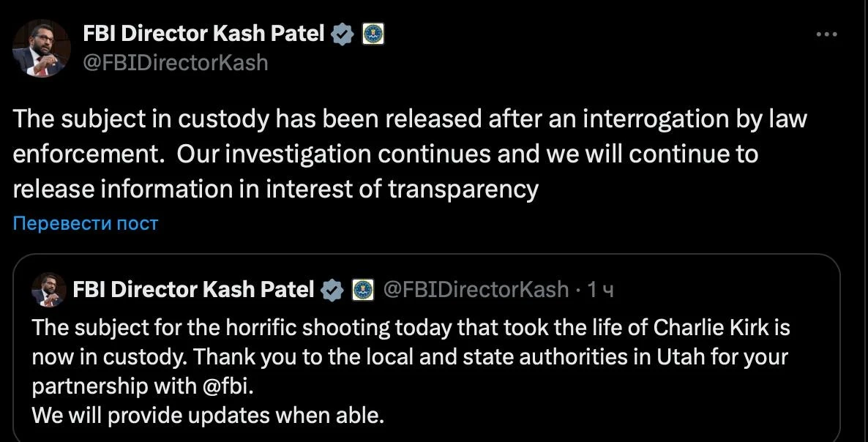
Task: Open the main author name FBI Director Kash Patel
Action: (204, 34)
